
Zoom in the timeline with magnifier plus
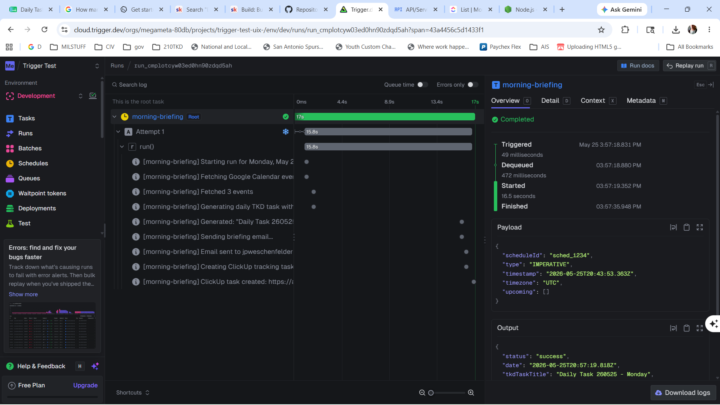471,393
